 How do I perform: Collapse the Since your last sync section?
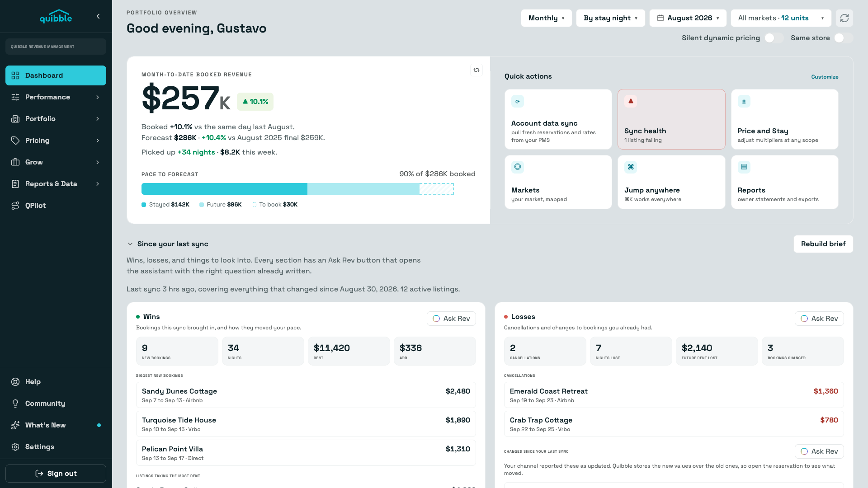[x=130, y=244]
